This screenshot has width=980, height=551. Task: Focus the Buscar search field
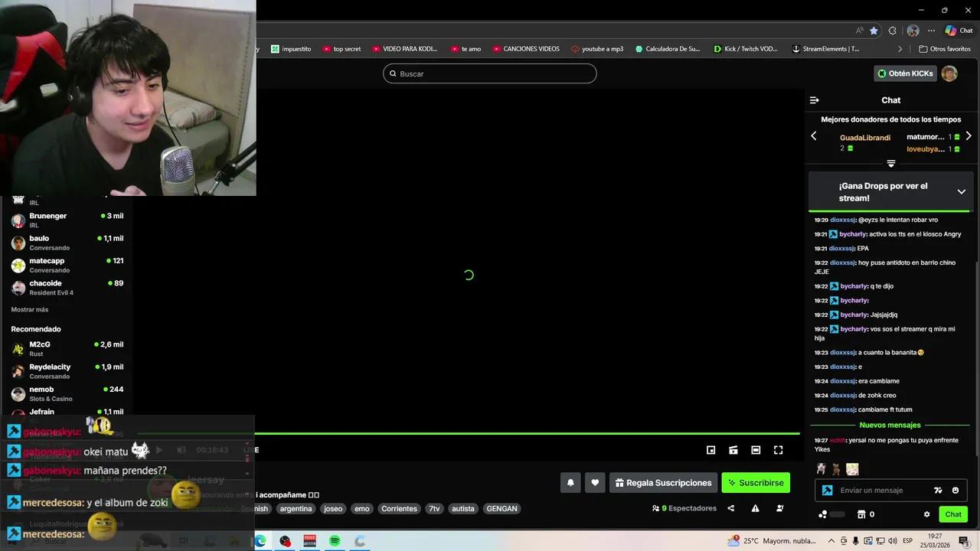(490, 73)
